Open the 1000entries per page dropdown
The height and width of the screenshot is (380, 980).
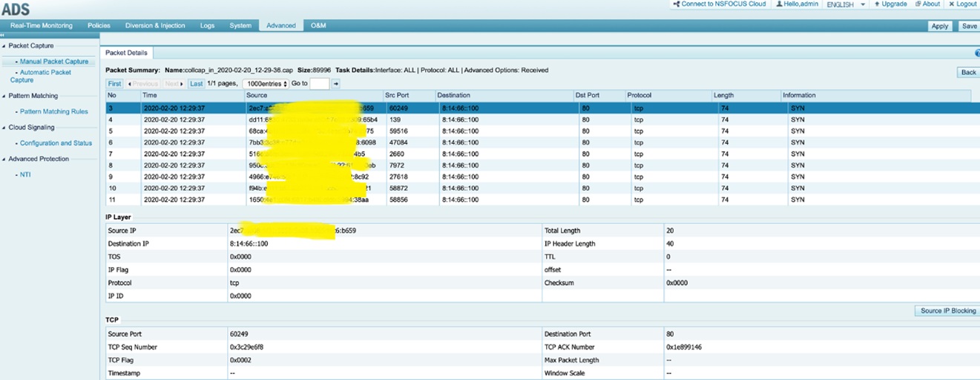[x=265, y=84]
